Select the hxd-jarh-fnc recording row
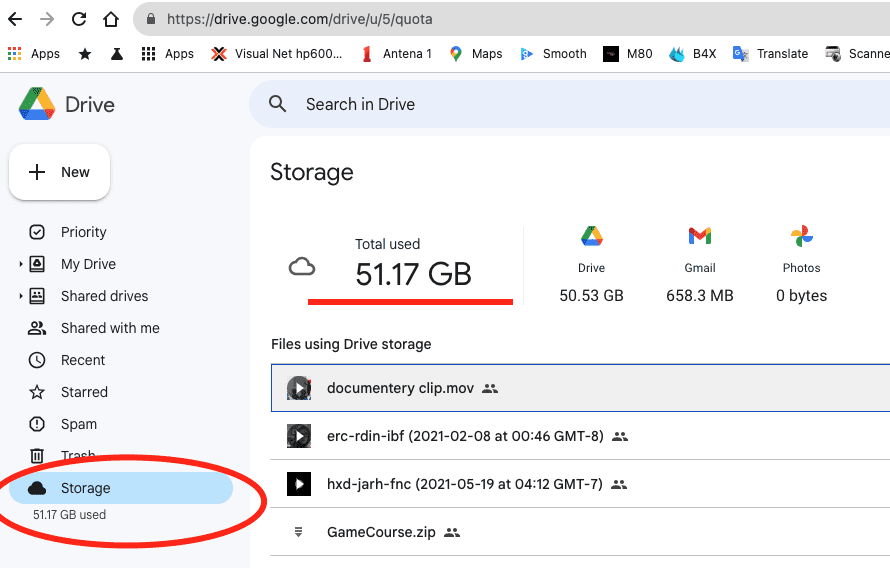 pos(581,484)
